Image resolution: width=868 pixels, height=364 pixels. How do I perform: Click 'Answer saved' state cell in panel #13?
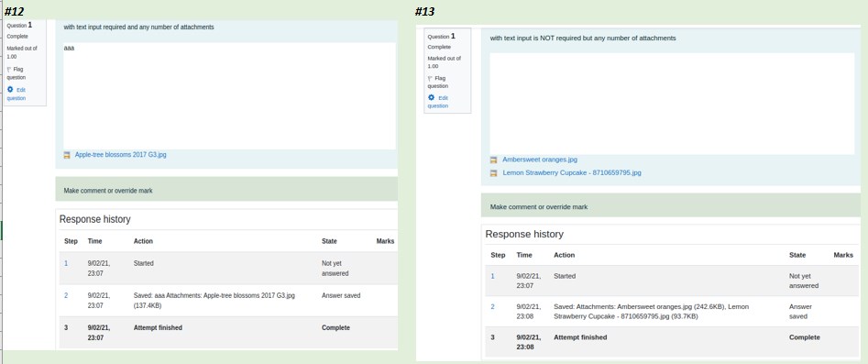pyautogui.click(x=800, y=312)
